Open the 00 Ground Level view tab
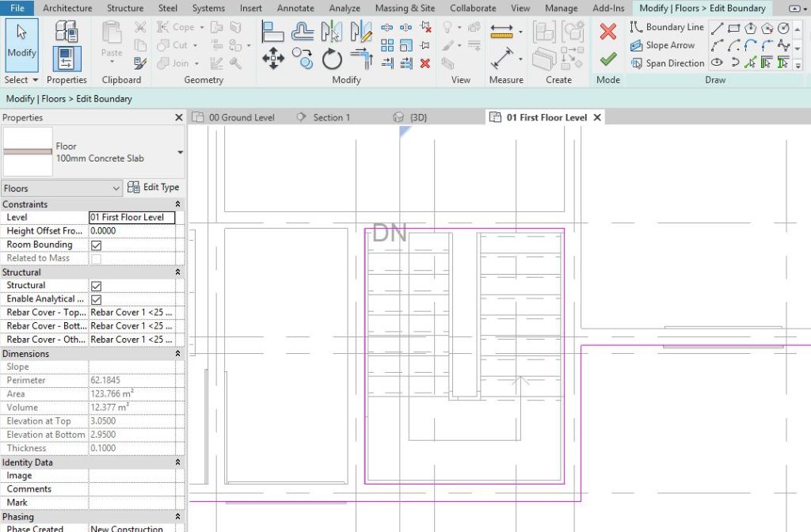 [x=237, y=116]
